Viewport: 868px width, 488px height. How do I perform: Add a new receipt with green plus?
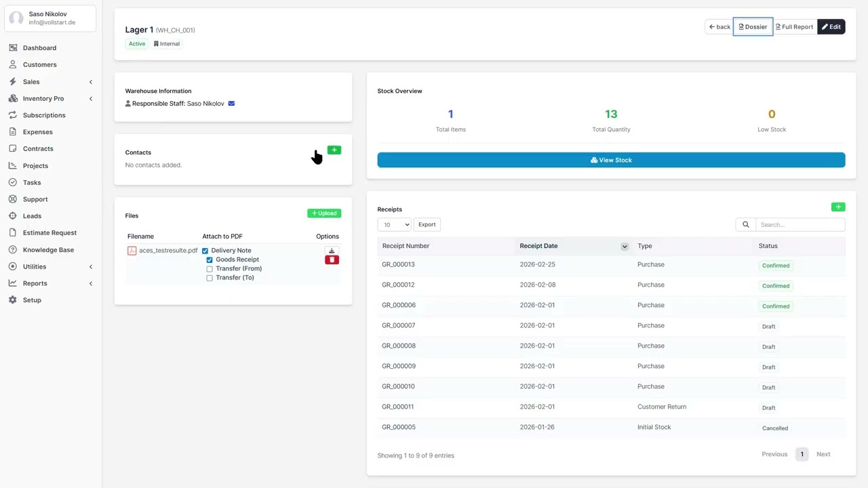pyautogui.click(x=838, y=207)
